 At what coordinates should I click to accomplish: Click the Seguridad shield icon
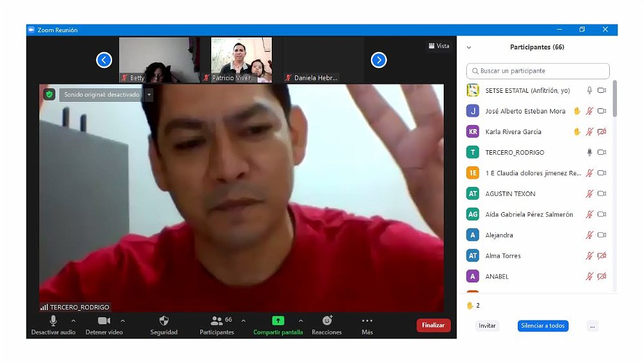pyautogui.click(x=164, y=320)
